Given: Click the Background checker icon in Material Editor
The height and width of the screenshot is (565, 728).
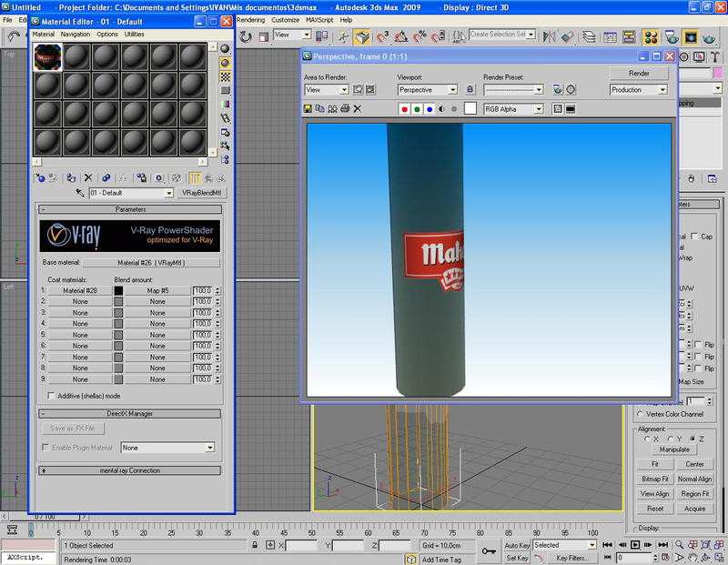Looking at the screenshot, I should (225, 76).
